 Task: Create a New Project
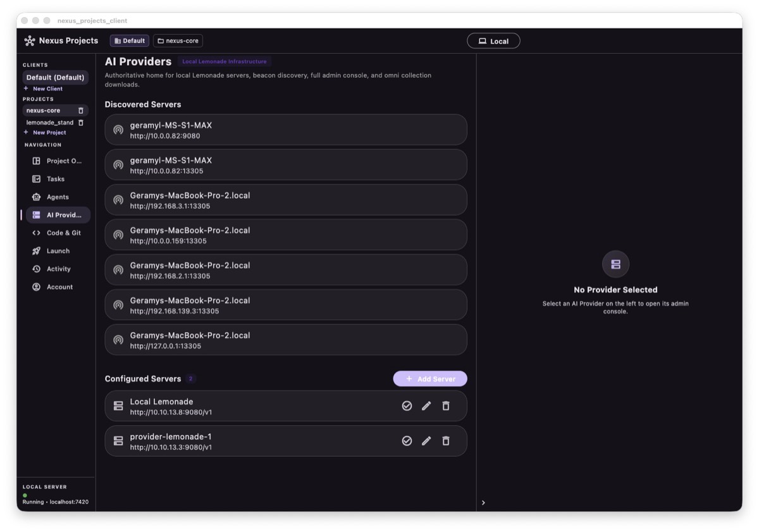pyautogui.click(x=45, y=133)
